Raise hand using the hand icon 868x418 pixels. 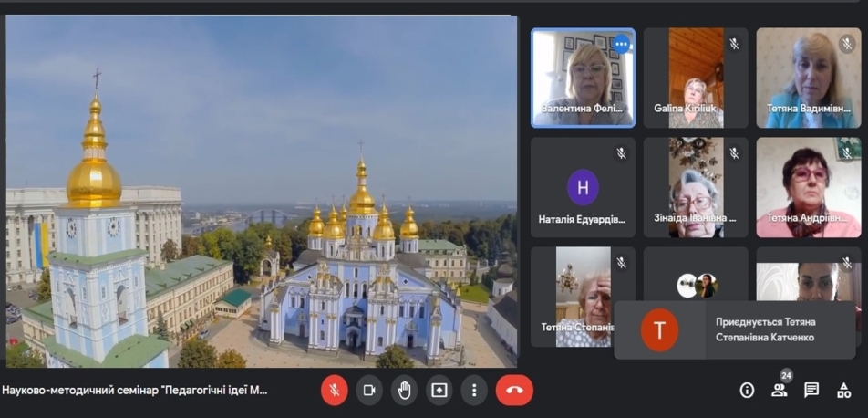point(405,391)
